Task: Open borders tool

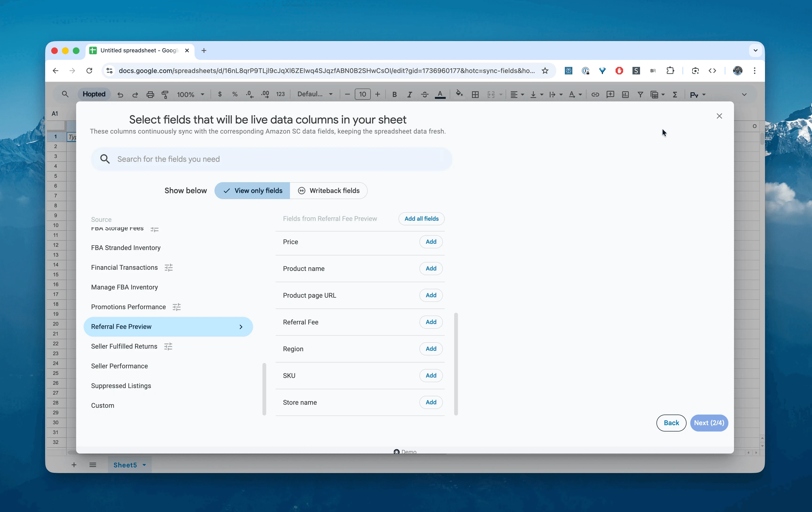Action: [x=475, y=95]
